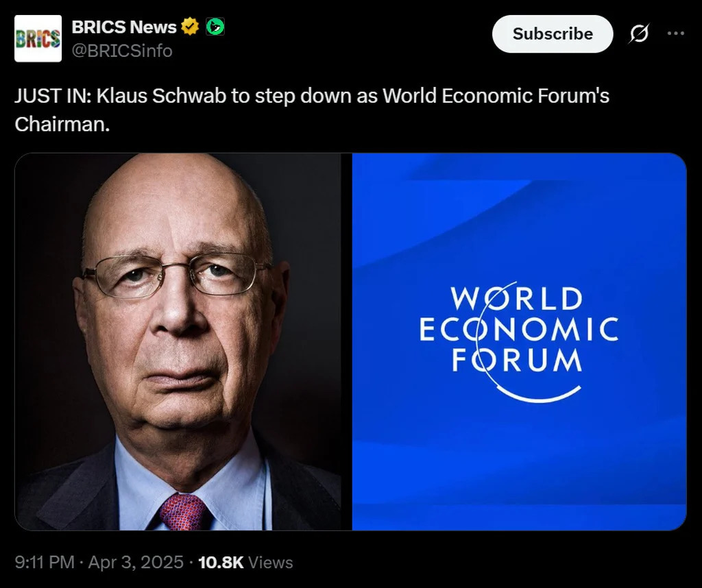Screen dimensions: 702x588
Task: Open the 9:11 PM timestamp link
Action: [45, 563]
